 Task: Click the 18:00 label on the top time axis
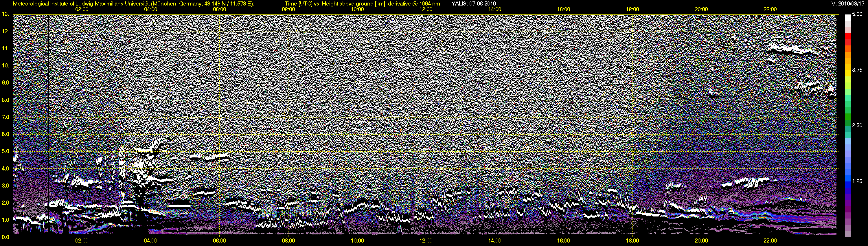click(632, 10)
